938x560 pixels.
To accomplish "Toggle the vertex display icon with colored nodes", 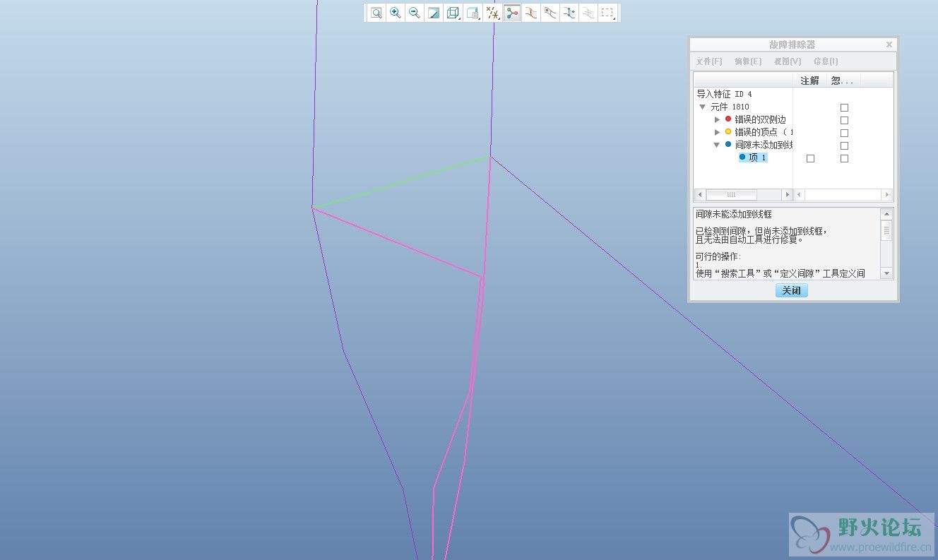I will click(512, 13).
